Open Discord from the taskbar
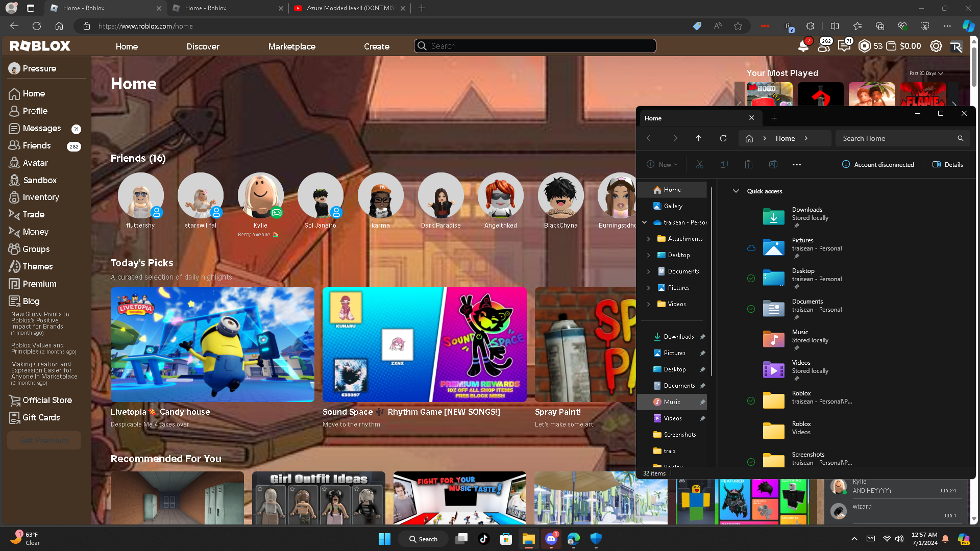This screenshot has height=551, width=980. point(551,539)
